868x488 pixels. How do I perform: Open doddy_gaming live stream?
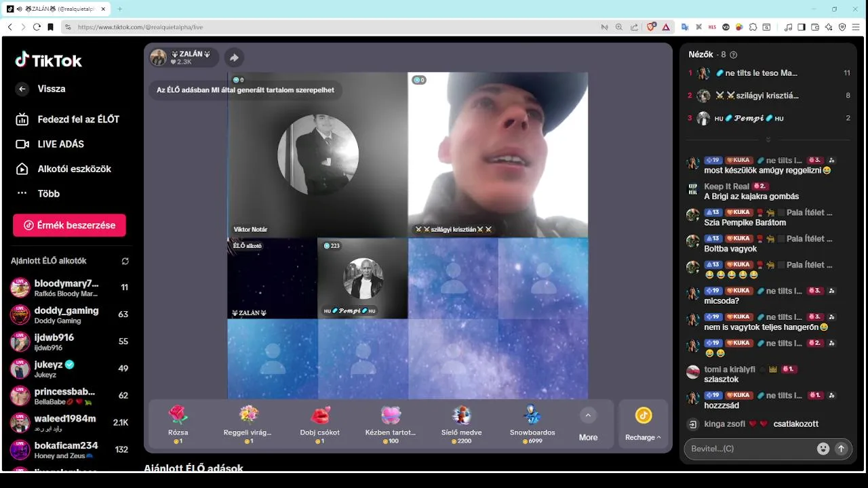click(69, 314)
